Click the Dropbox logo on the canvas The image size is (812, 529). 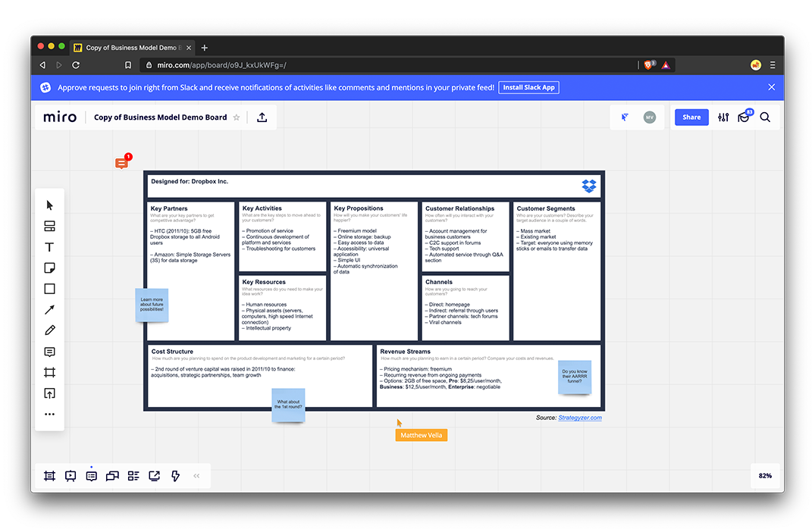click(589, 186)
